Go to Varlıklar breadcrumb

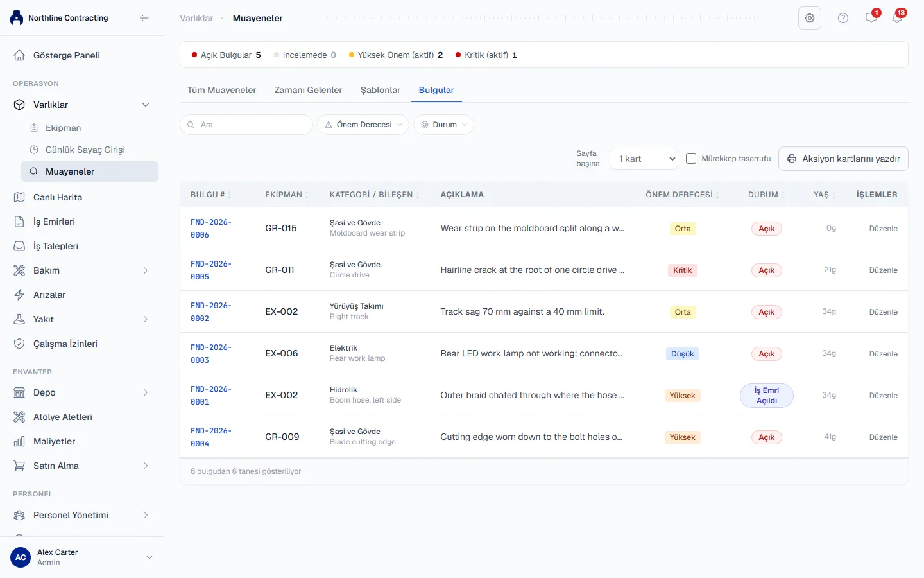(196, 18)
